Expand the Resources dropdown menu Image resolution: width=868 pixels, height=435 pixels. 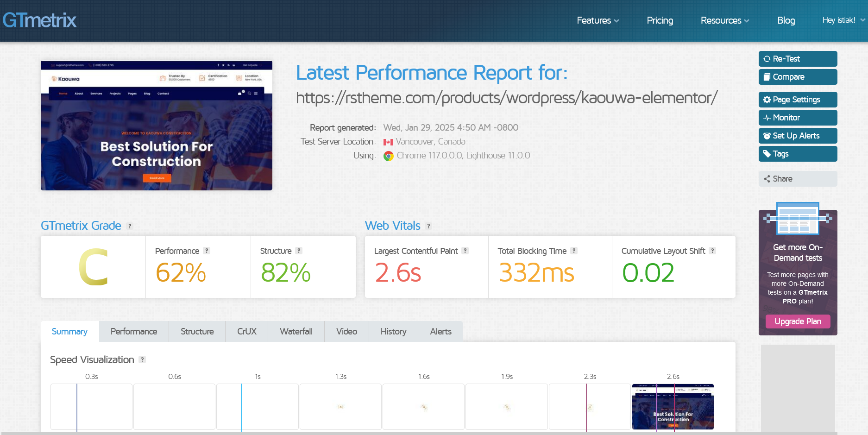click(724, 20)
